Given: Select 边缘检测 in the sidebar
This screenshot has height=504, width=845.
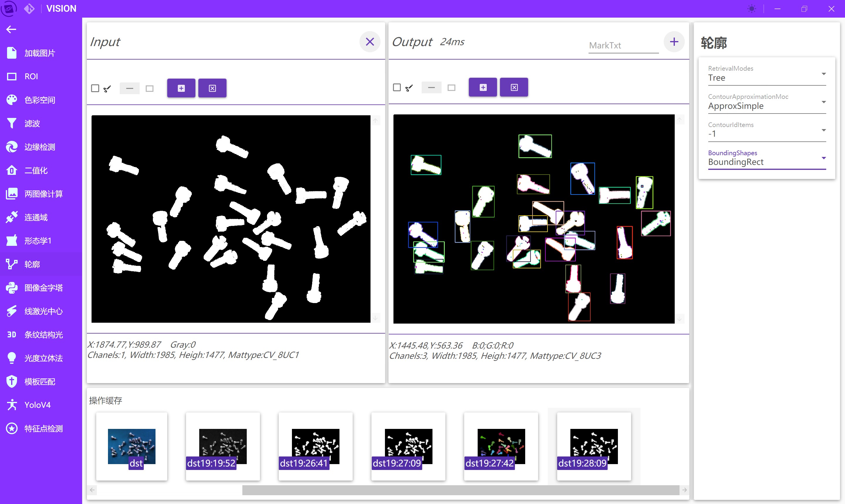Looking at the screenshot, I should pyautogui.click(x=39, y=147).
